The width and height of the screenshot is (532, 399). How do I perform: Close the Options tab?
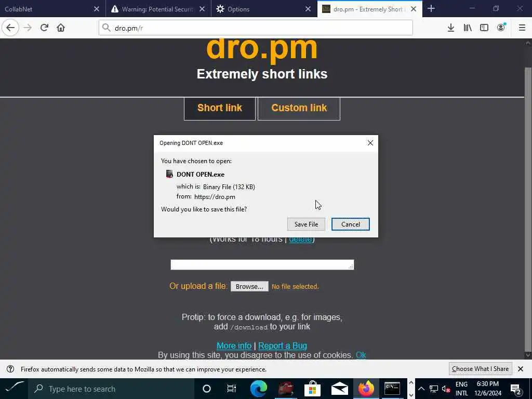click(x=308, y=9)
